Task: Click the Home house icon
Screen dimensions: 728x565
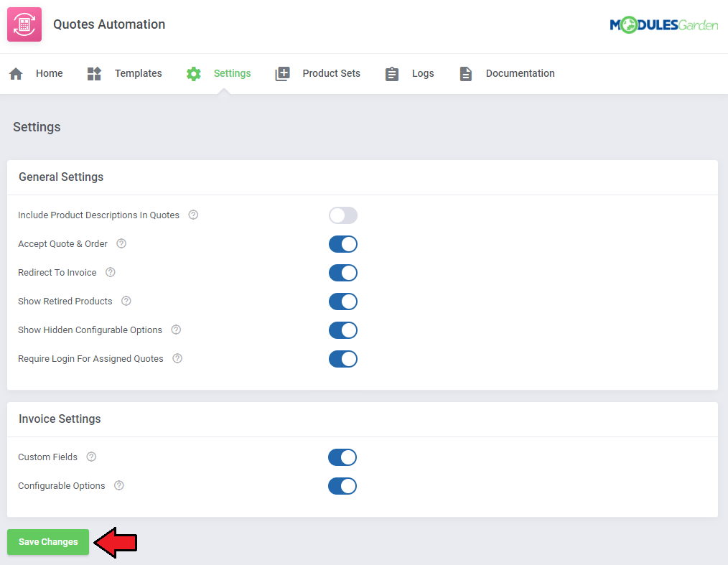Action: [x=16, y=74]
